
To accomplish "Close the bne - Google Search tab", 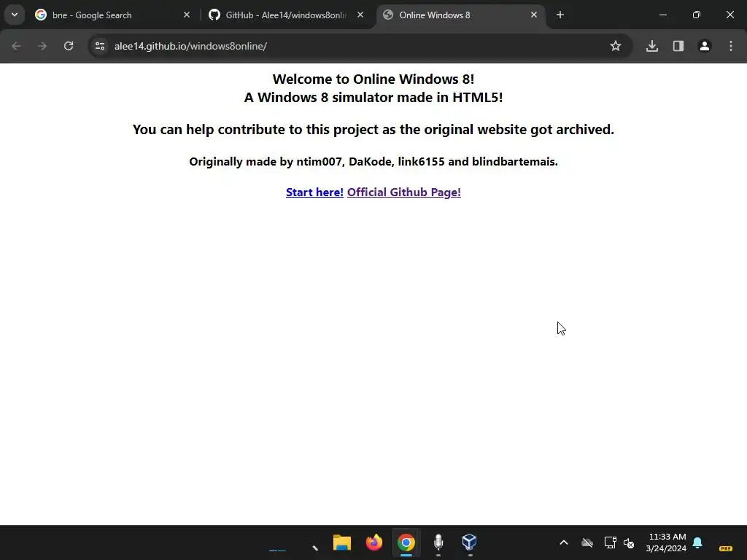I will [x=187, y=15].
